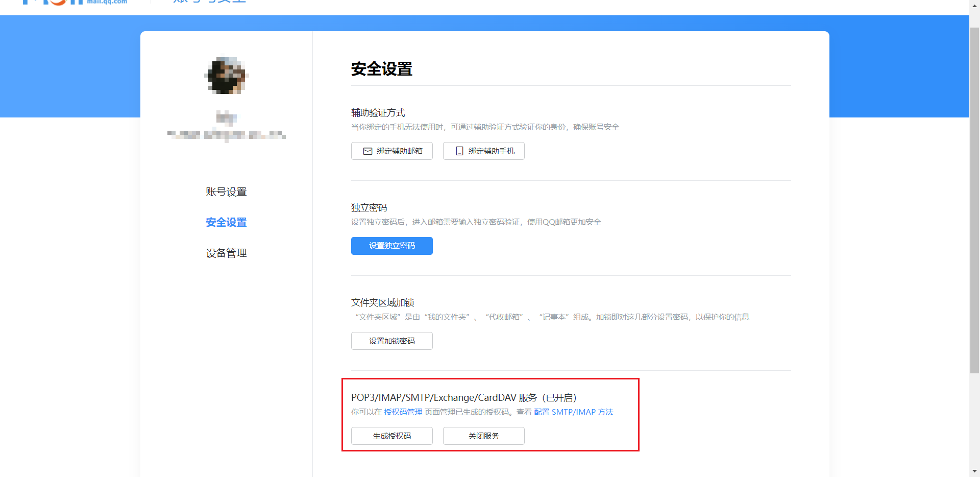Click the 关闭服务 button
Viewport: 980px width, 477px height.
click(484, 436)
